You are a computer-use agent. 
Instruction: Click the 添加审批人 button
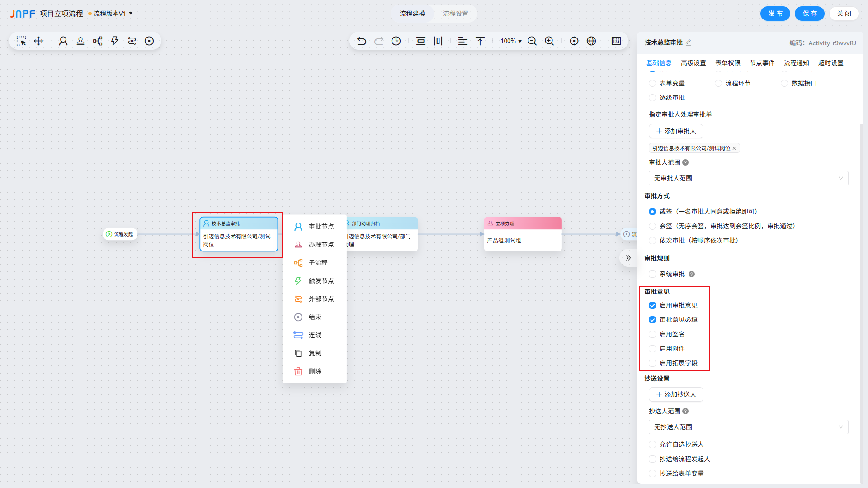click(x=676, y=131)
